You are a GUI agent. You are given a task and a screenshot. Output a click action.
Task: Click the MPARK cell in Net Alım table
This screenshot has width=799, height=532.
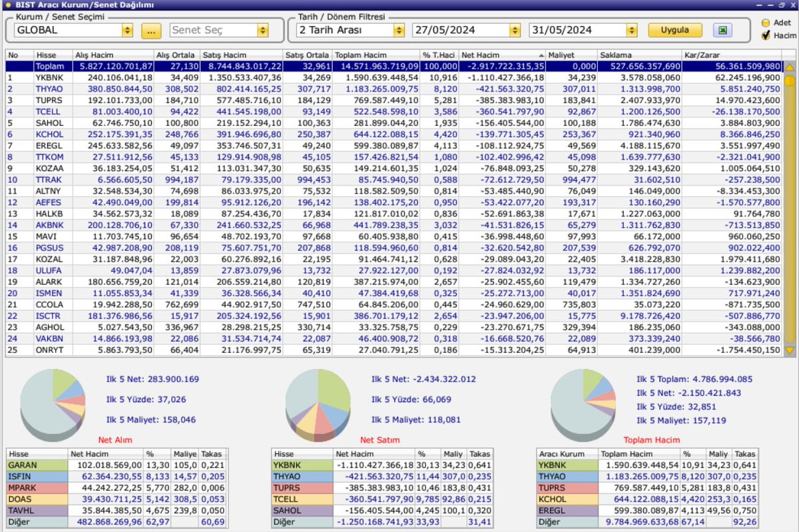pos(37,487)
